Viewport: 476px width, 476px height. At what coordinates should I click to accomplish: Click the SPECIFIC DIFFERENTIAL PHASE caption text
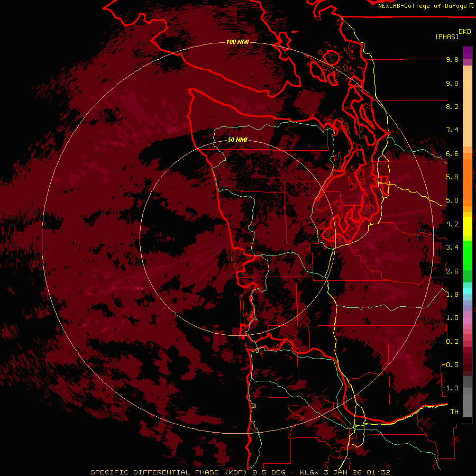click(x=155, y=472)
